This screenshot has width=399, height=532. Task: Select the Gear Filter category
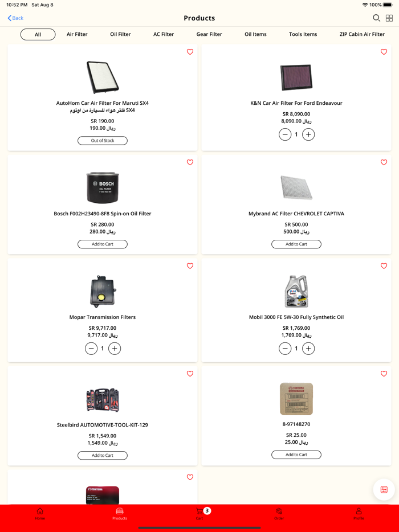(209, 34)
